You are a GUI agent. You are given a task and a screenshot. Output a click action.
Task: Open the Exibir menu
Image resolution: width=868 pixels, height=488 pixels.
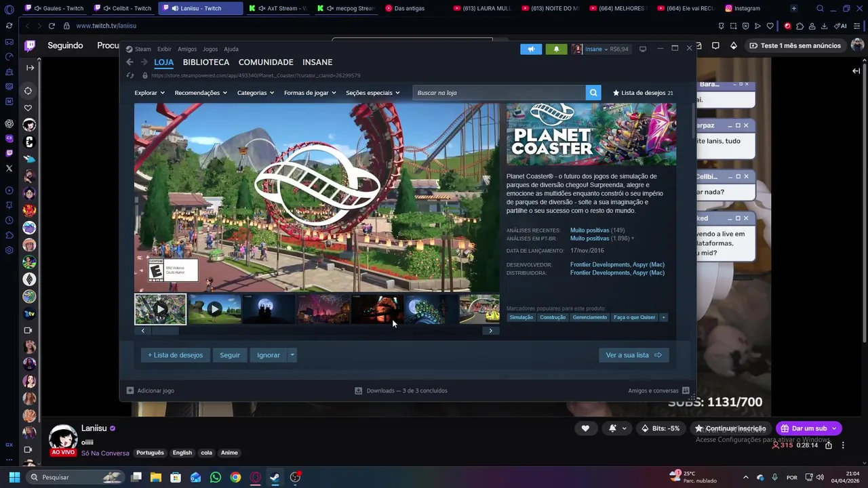[x=164, y=49]
